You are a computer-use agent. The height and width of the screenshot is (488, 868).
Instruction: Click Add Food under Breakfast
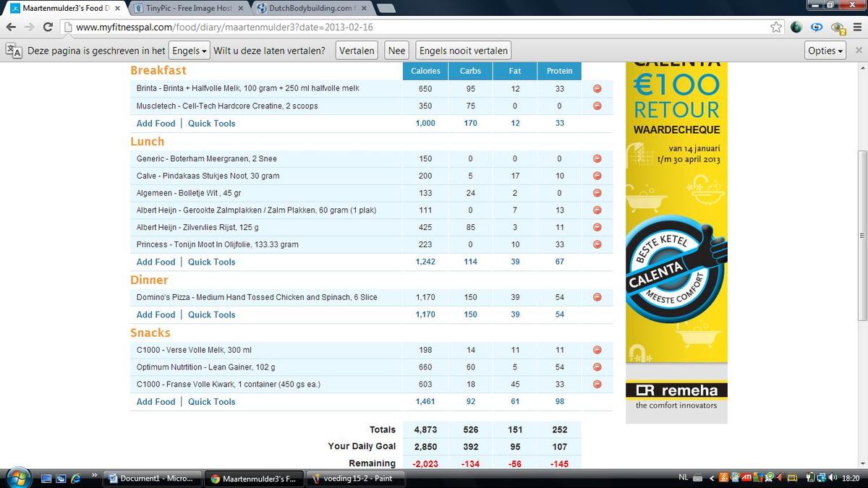[156, 124]
